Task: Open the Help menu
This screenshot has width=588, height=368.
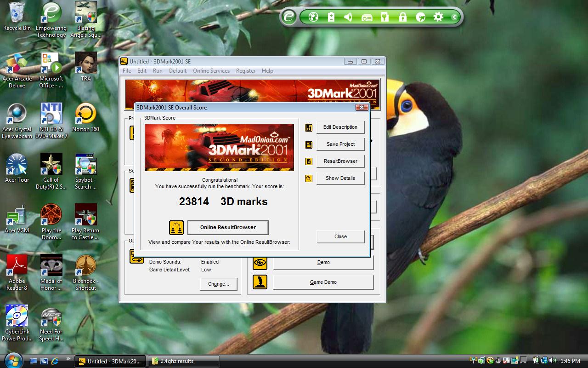Action: coord(267,71)
